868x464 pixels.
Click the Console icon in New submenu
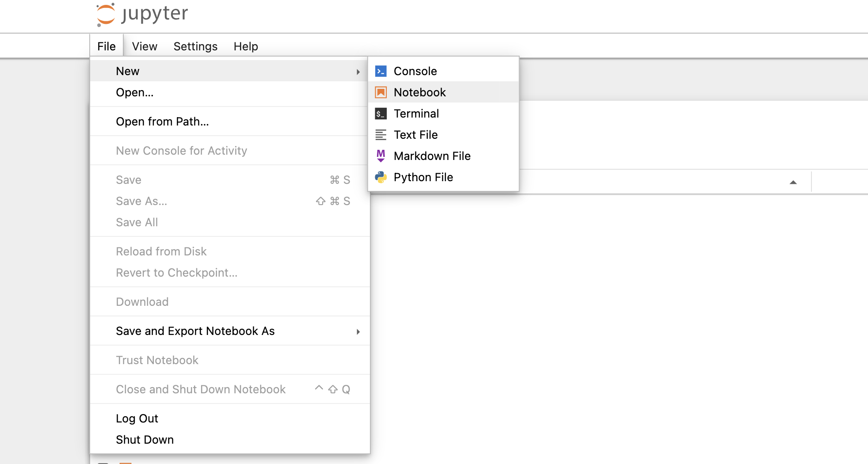pos(381,71)
